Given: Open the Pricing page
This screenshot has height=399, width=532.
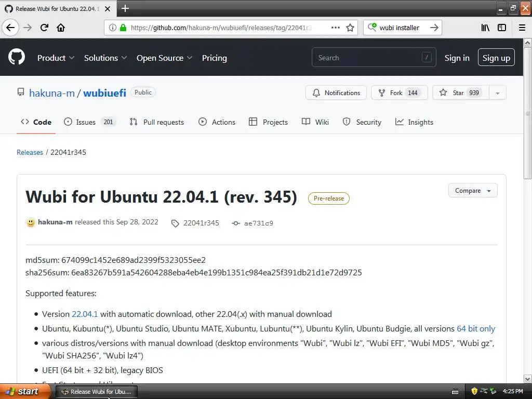Looking at the screenshot, I should (215, 58).
